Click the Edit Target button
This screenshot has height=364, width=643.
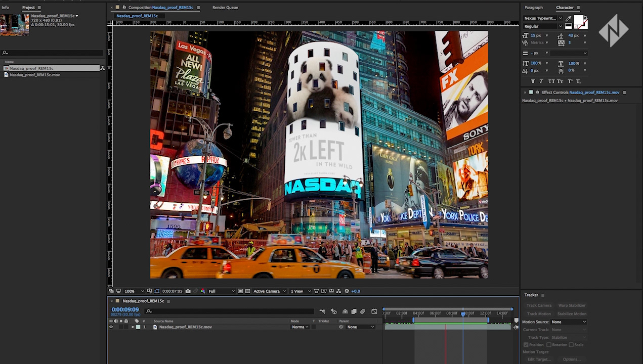pos(539,359)
